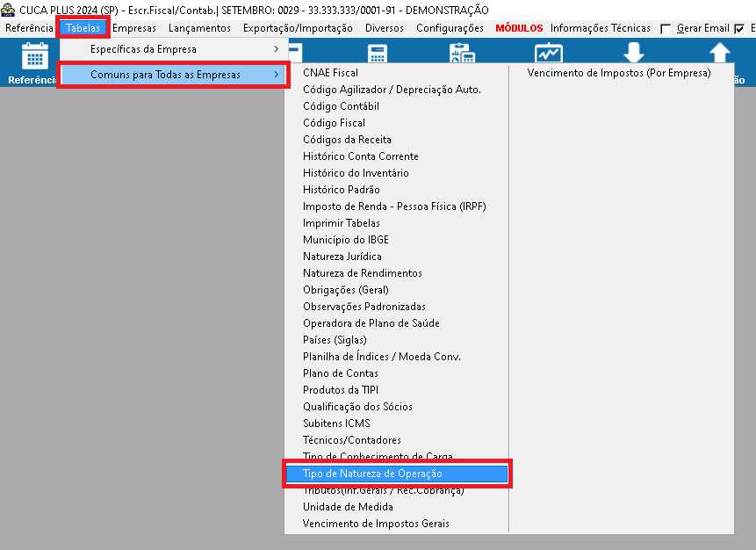
Task: Select Vencimento de Impostos (Por Empresa)
Action: 621,73
